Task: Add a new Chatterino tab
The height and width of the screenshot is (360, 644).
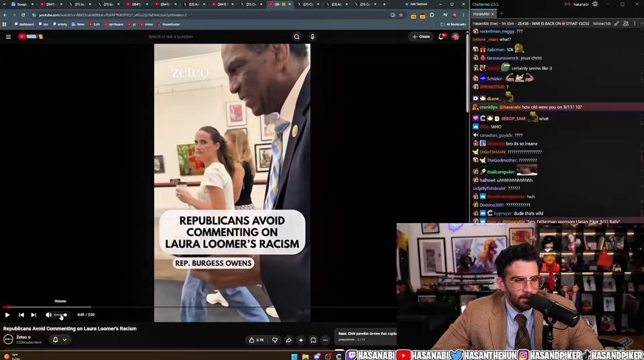Action: tap(501, 13)
